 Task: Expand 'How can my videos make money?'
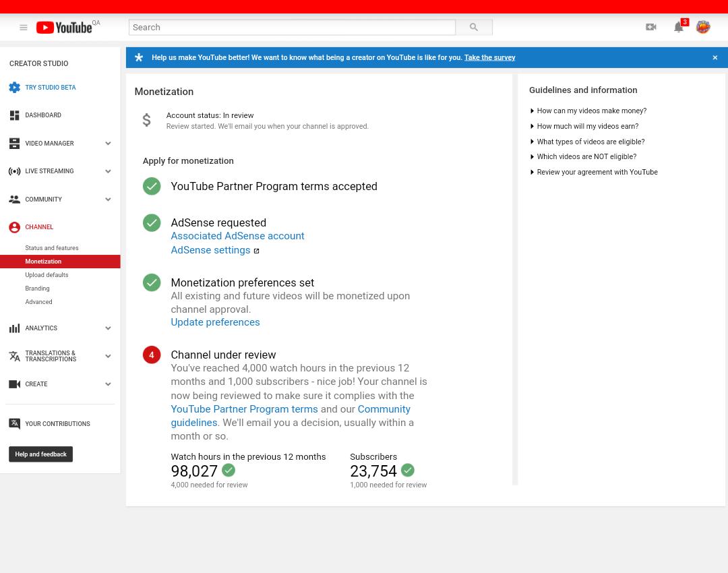[588, 111]
